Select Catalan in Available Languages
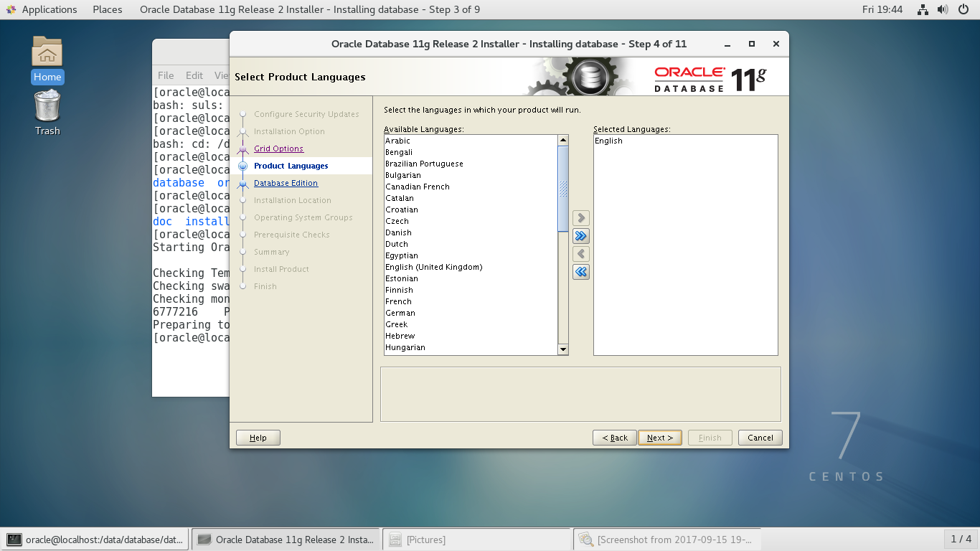980x551 pixels. [471, 198]
